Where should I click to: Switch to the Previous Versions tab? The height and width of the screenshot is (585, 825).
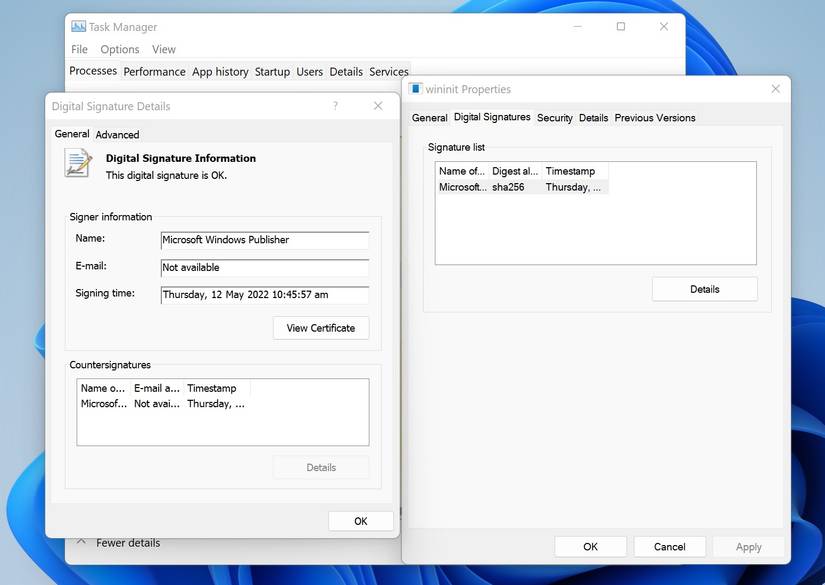point(654,117)
